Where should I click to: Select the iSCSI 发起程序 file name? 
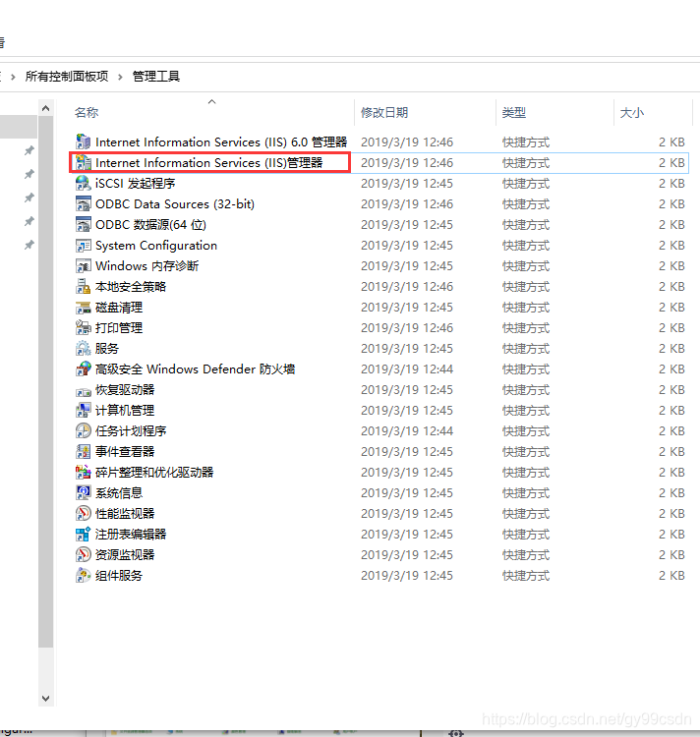click(136, 184)
